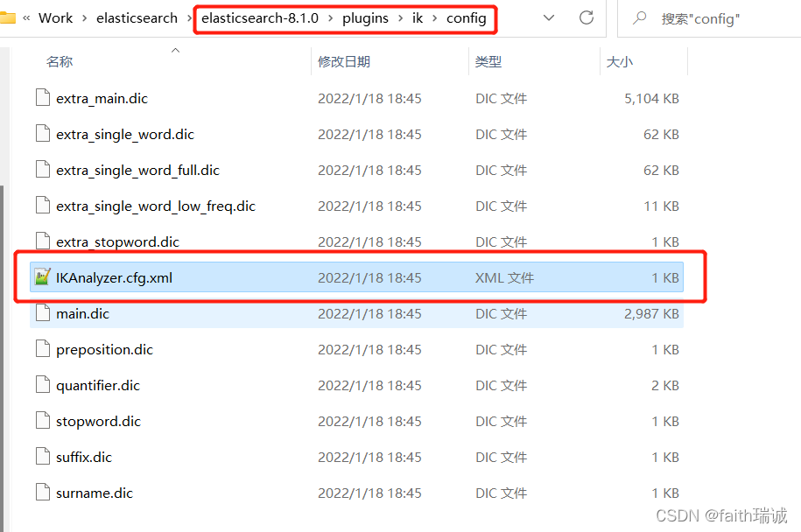This screenshot has width=801, height=532.
Task: Go to plugins breadcrumb folder
Action: point(365,18)
